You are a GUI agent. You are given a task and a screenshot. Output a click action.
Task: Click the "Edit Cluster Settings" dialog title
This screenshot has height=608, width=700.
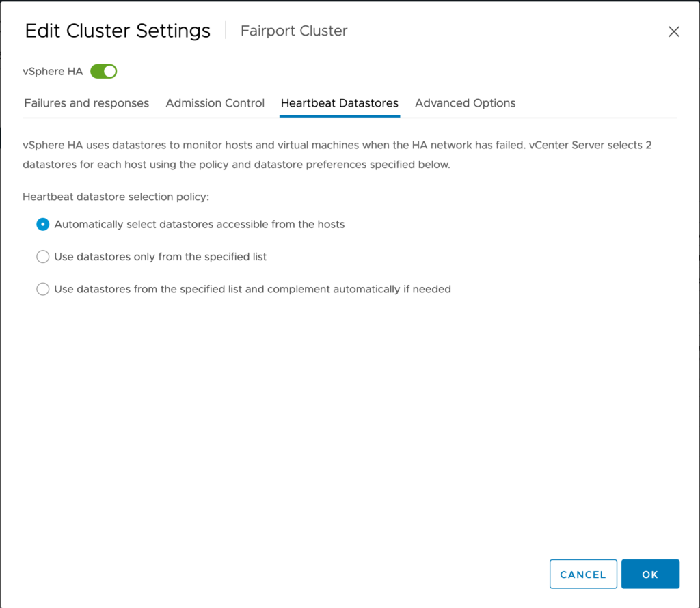coord(118,31)
